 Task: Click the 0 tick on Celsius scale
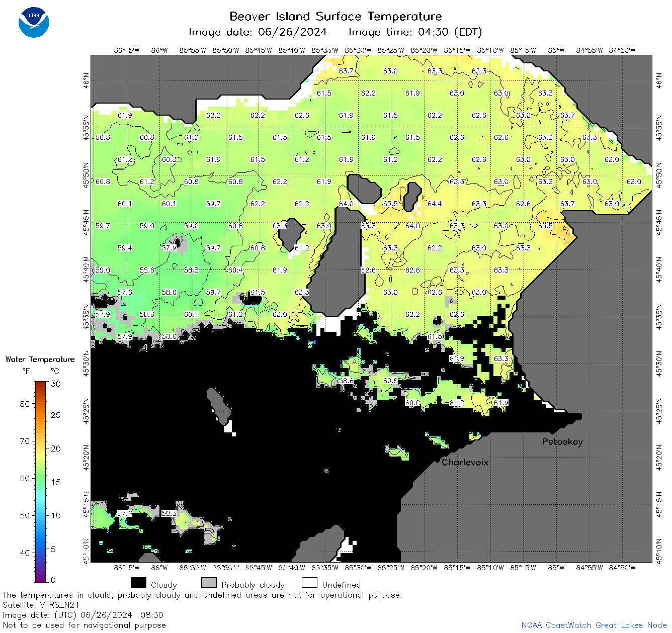(54, 579)
